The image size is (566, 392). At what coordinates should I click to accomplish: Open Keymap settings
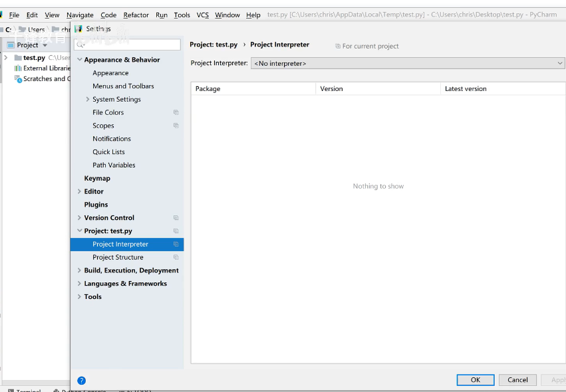point(97,178)
